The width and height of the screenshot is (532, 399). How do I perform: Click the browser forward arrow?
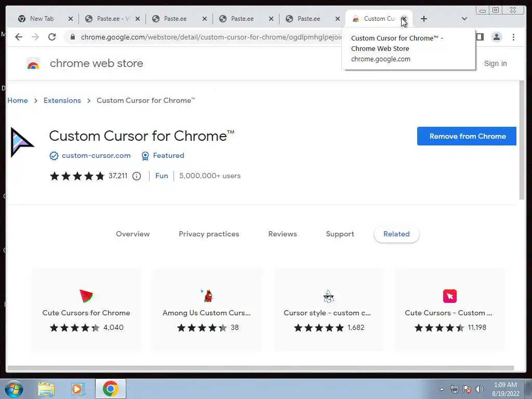point(35,37)
